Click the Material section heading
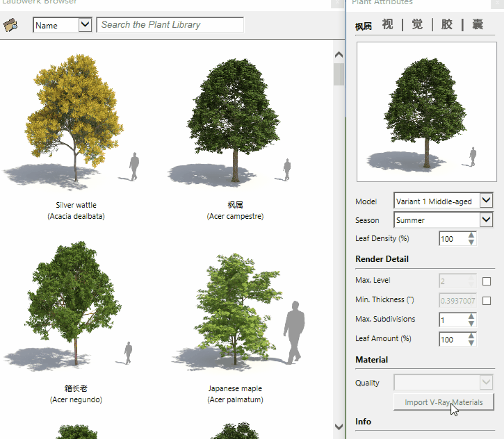This screenshot has width=504, height=439. pyautogui.click(x=372, y=360)
